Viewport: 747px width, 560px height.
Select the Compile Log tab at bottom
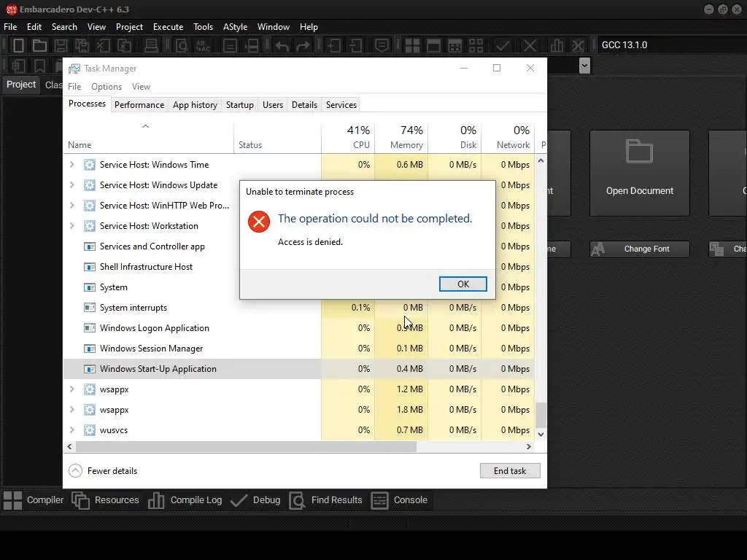[x=185, y=500]
